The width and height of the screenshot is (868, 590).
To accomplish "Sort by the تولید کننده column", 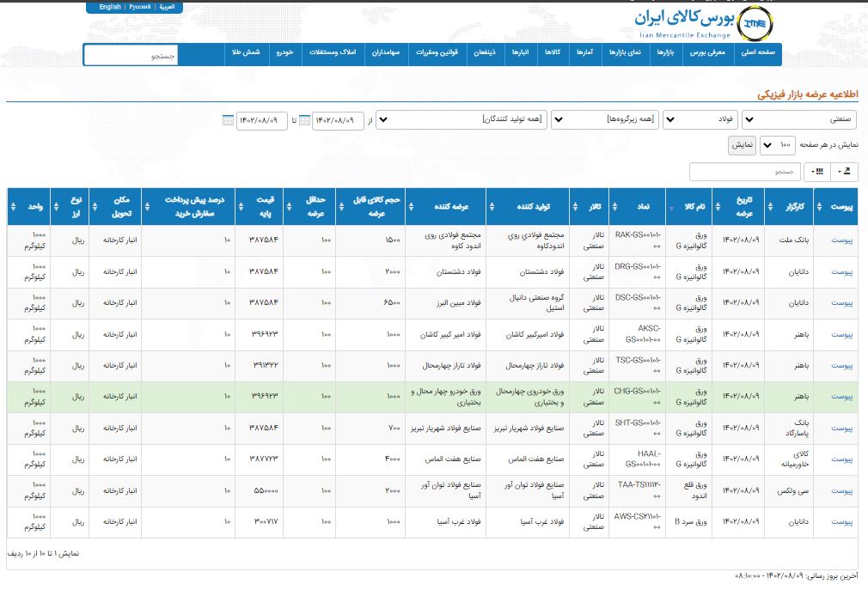I will [x=528, y=207].
